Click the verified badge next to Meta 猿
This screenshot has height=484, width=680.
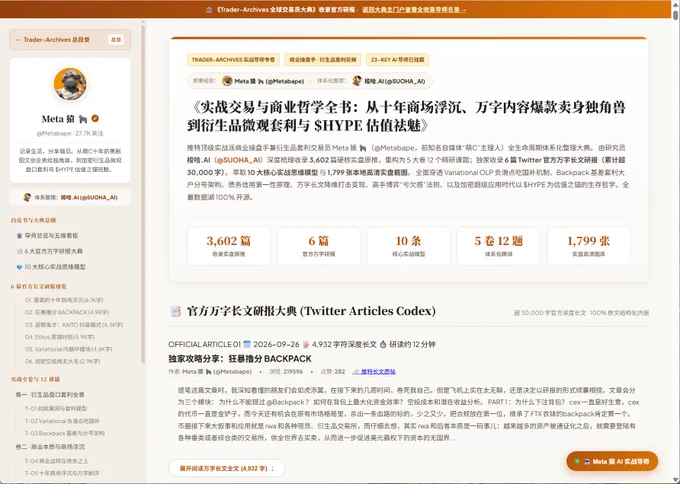(95, 118)
